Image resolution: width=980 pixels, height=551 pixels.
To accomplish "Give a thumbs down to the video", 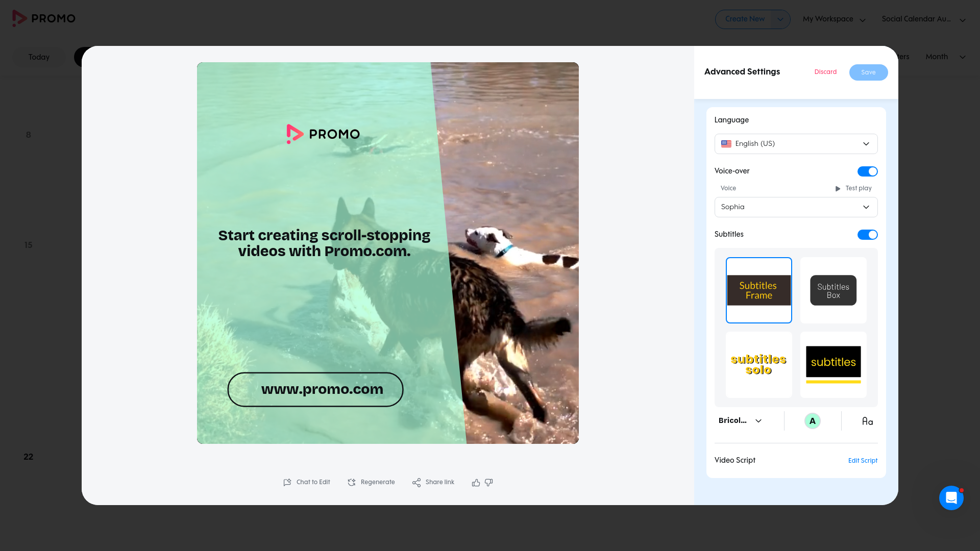I will coord(489,482).
